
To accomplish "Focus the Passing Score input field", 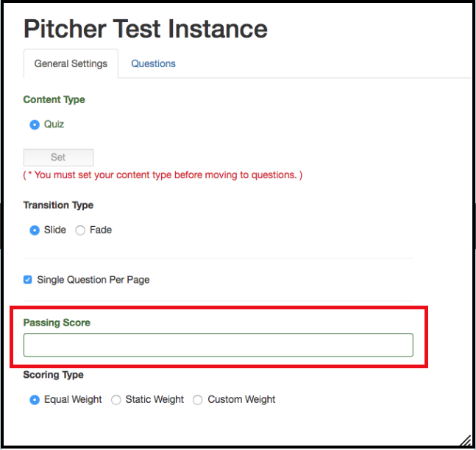I will [x=218, y=345].
